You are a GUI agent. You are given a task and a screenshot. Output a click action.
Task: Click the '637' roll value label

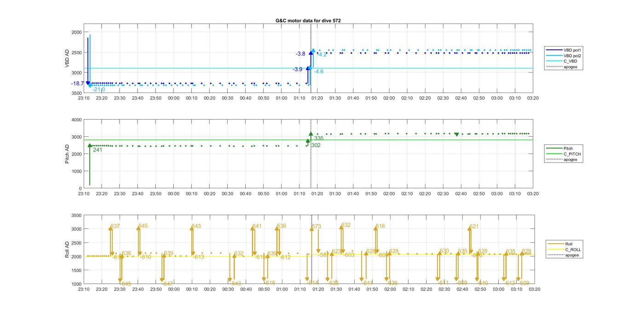115,226
